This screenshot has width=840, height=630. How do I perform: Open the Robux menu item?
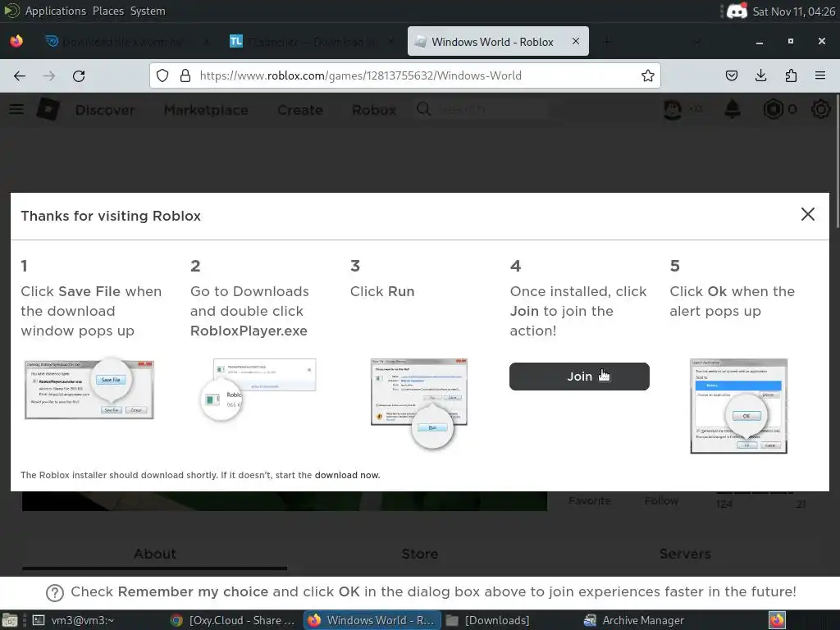pos(374,110)
